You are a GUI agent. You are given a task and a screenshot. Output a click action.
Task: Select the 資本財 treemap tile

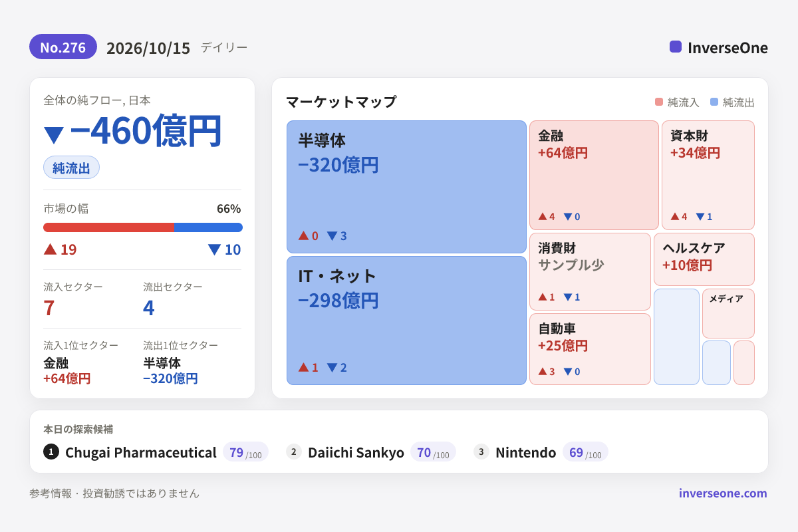click(x=708, y=175)
